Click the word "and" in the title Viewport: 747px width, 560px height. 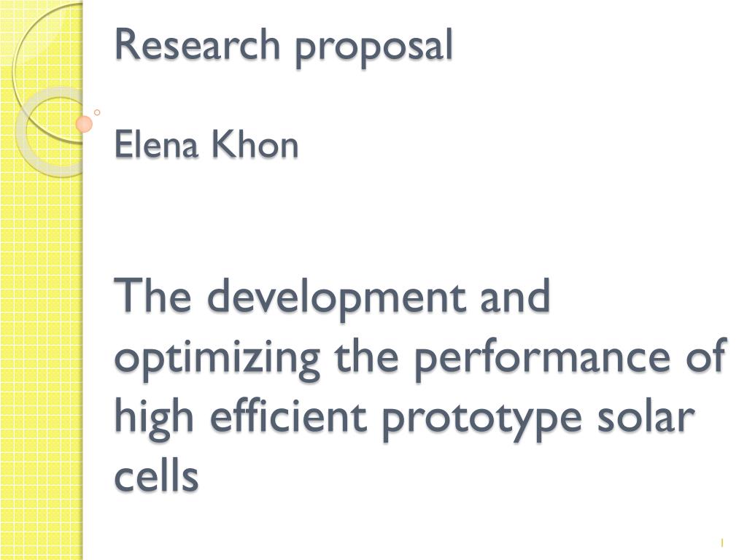point(515,295)
